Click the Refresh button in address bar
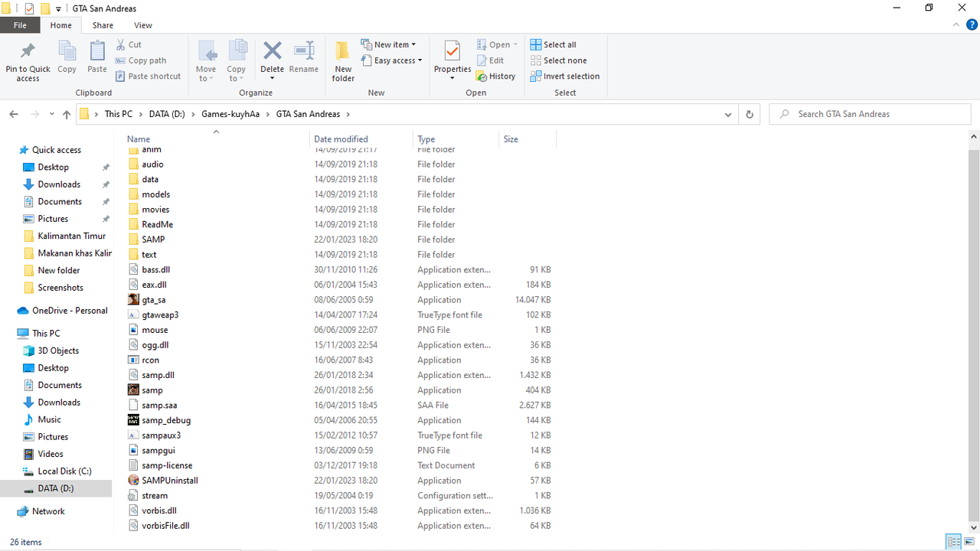This screenshot has width=980, height=551. pos(750,114)
